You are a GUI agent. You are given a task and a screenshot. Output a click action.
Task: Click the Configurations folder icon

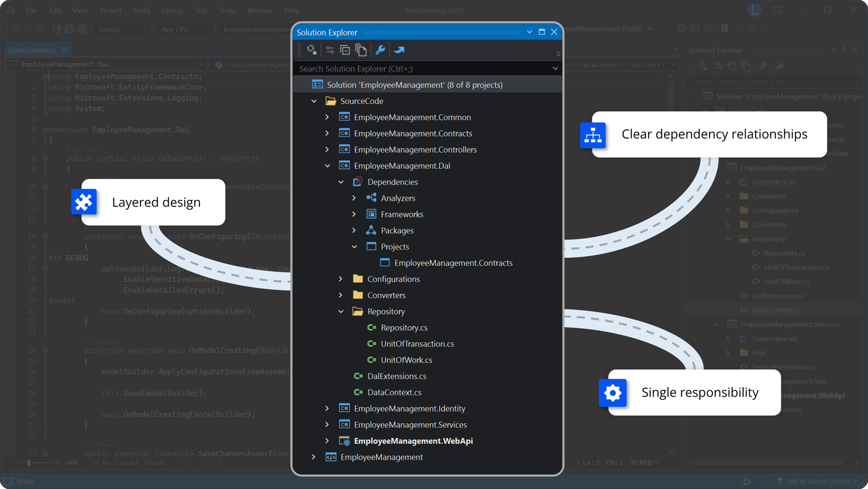[x=358, y=279]
